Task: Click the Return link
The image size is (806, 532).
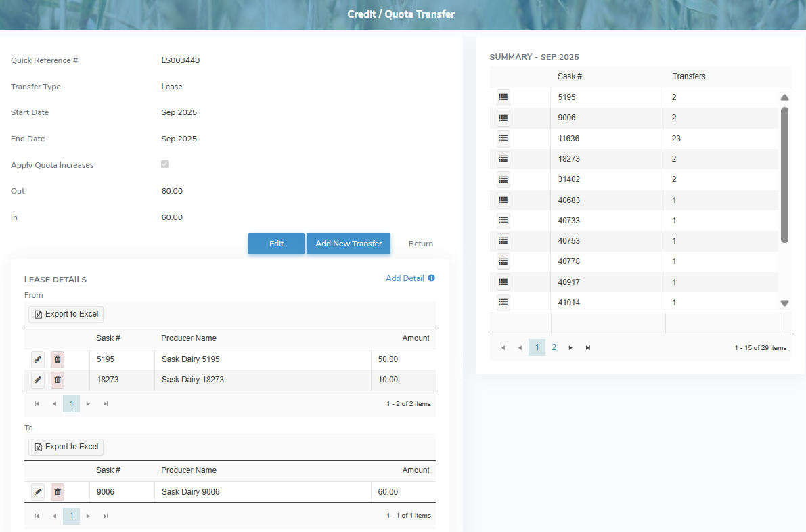Action: pyautogui.click(x=420, y=244)
